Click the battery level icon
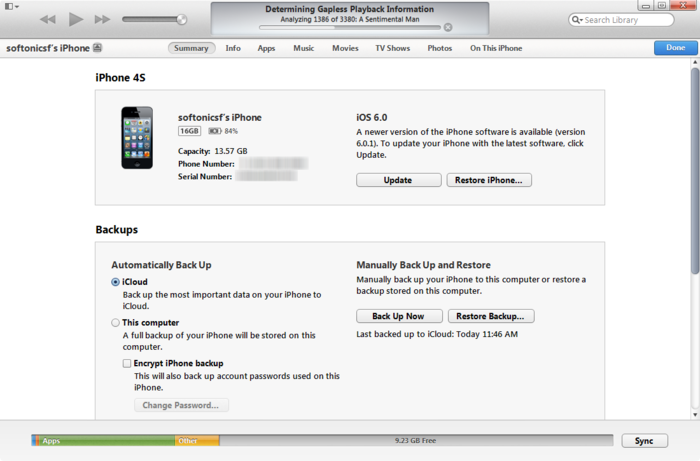 click(215, 131)
